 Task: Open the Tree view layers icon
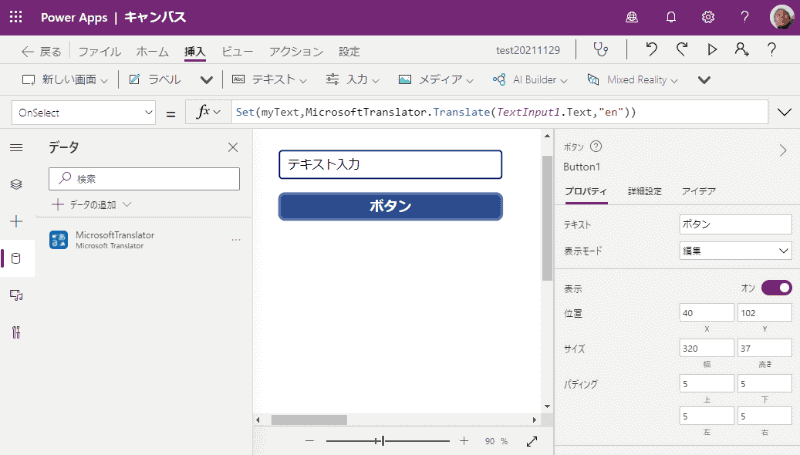[x=16, y=184]
